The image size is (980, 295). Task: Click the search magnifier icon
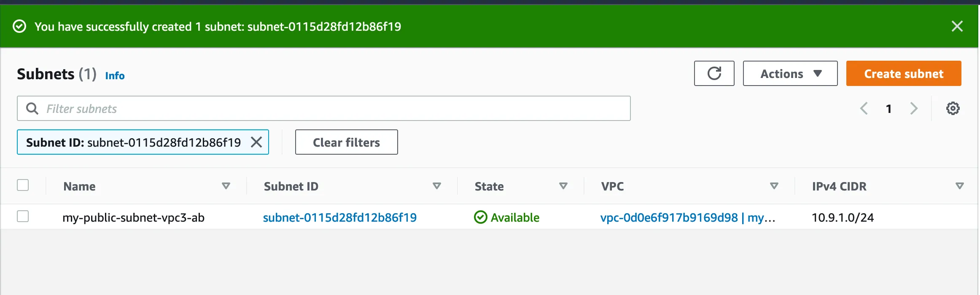tap(32, 109)
